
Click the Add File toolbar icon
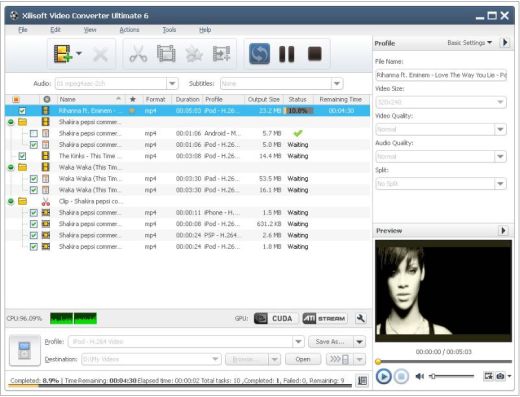[x=63, y=54]
